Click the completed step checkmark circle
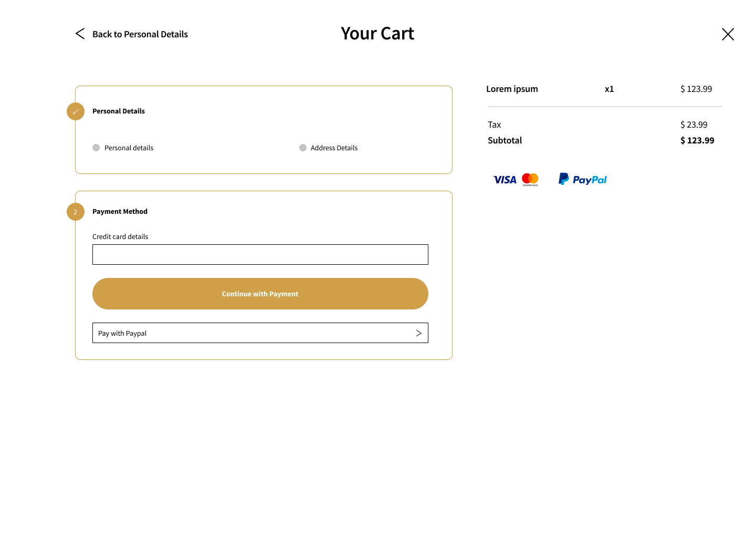Screen dimensions: 756x538 [x=76, y=111]
